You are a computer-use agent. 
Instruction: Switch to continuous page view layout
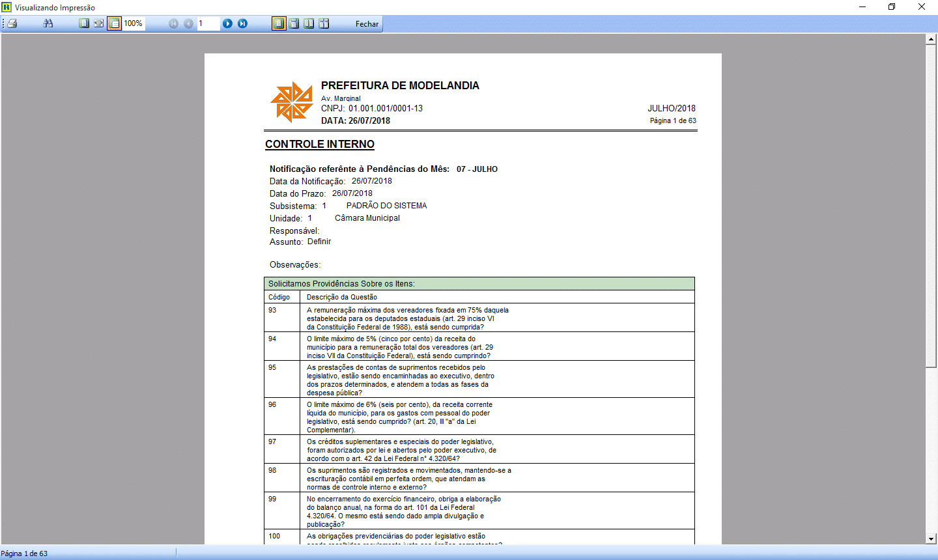tap(294, 23)
